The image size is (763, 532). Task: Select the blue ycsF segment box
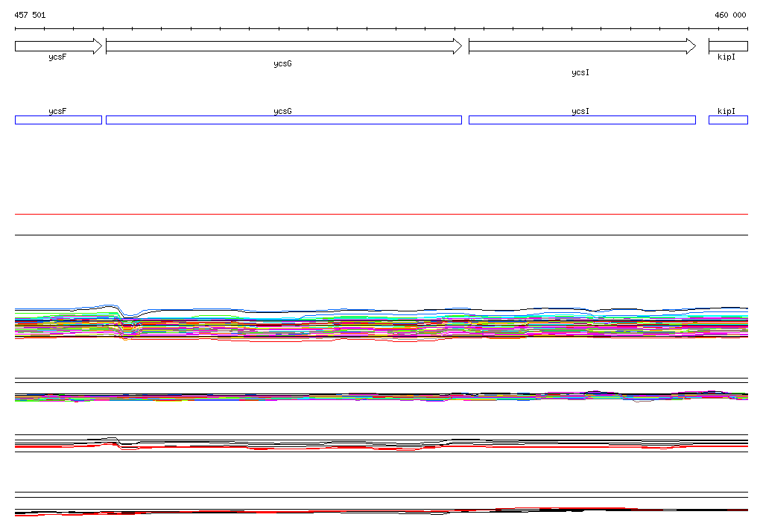(58, 120)
